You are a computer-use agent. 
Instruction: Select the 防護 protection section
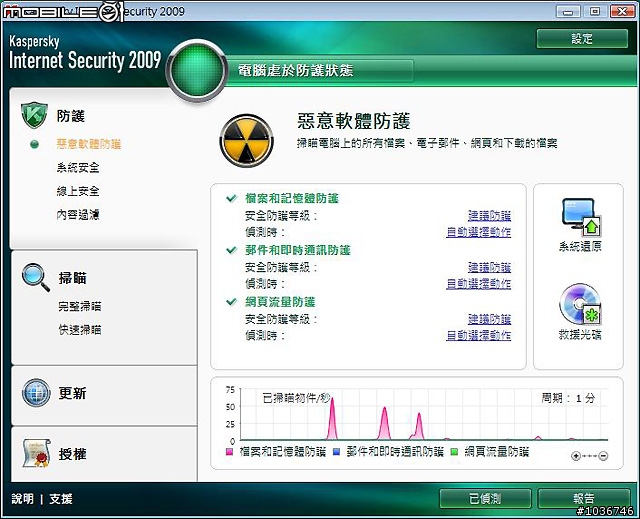(71, 116)
